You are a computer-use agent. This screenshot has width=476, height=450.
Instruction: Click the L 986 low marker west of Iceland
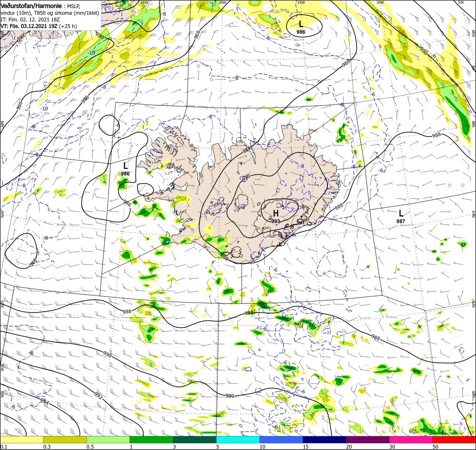[x=125, y=169]
